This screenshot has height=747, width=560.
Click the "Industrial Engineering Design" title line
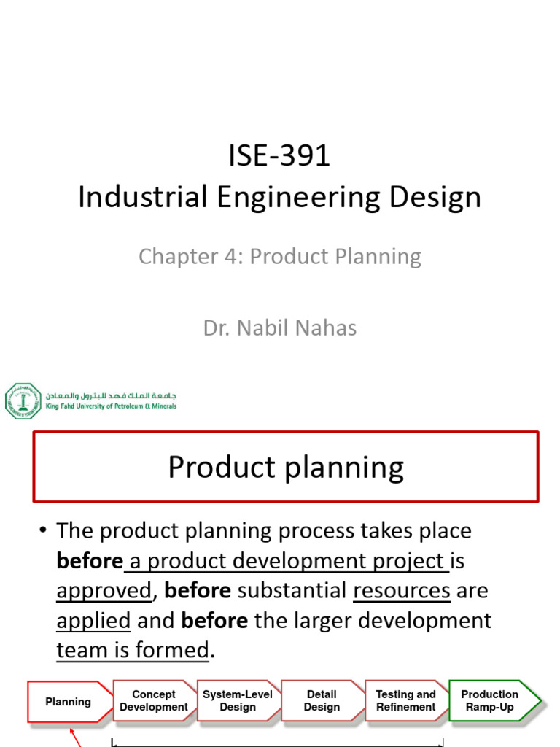pyautogui.click(x=279, y=198)
